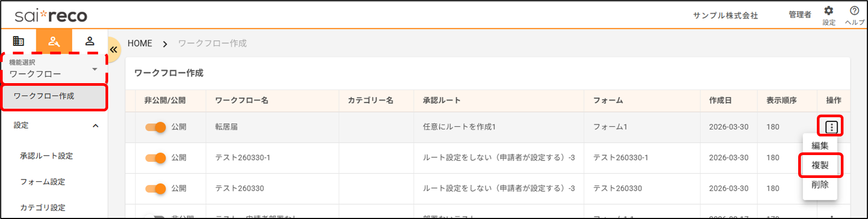Toggle 公開 switch for テスト260330-1
868x219 pixels.
(156, 158)
